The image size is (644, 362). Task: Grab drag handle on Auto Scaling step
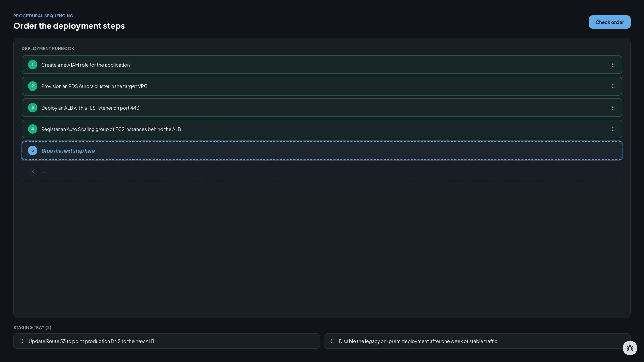tap(613, 129)
